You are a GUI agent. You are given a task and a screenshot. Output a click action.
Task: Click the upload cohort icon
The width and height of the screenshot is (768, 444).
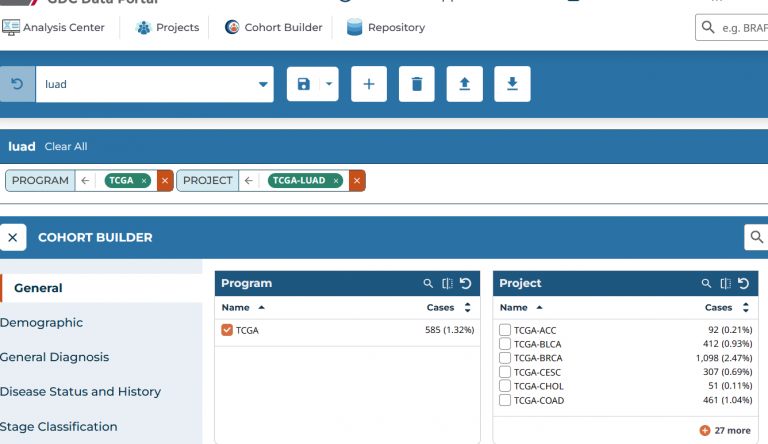point(464,84)
